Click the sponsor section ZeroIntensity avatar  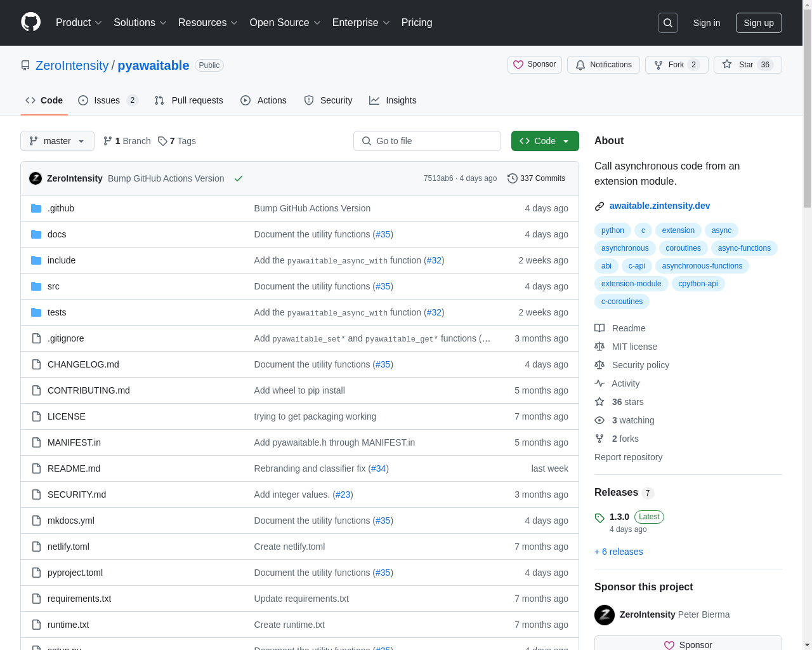point(605,614)
